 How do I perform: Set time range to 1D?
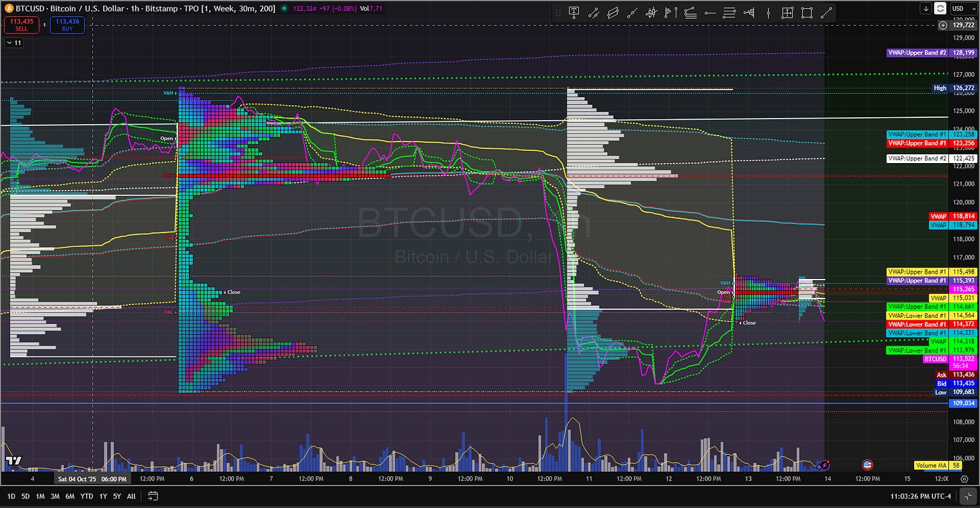11,496
